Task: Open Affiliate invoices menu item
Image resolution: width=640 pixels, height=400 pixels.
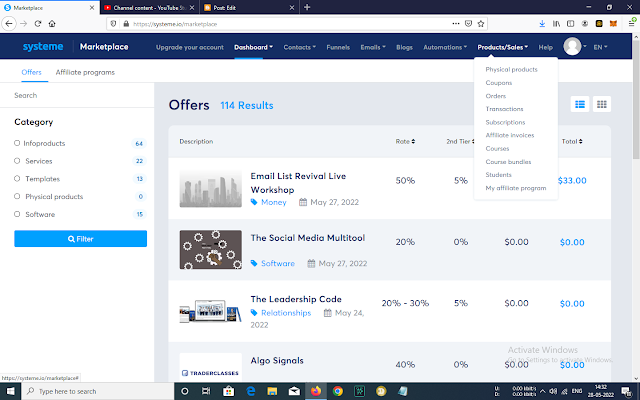Action: pos(509,135)
